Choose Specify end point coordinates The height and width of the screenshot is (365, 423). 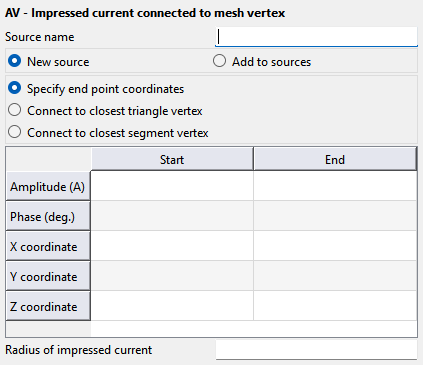pyautogui.click(x=96, y=89)
